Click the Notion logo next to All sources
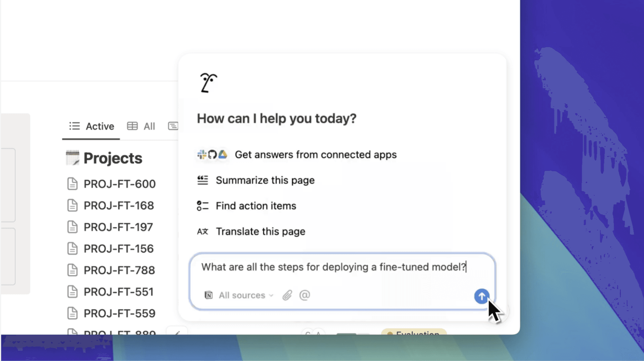 pyautogui.click(x=209, y=295)
